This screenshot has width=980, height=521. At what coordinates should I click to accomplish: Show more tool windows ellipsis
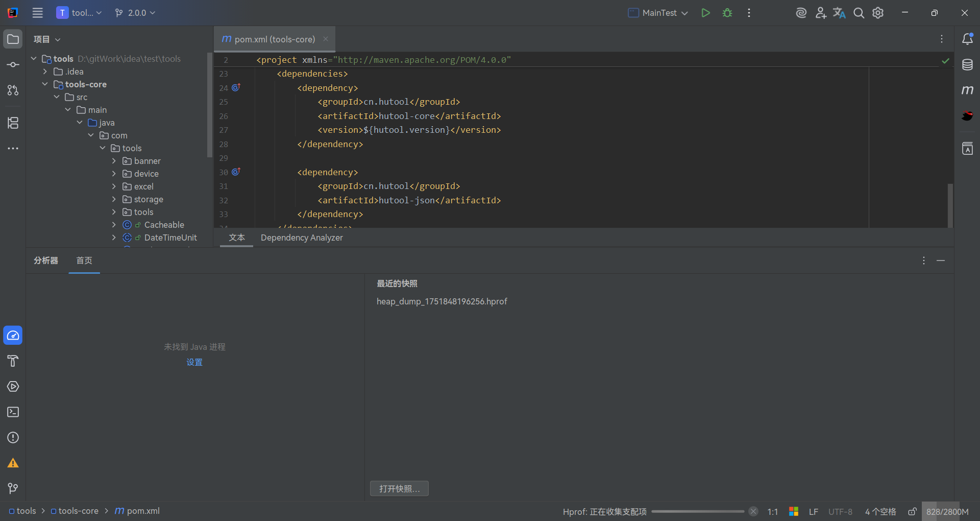coord(13,148)
